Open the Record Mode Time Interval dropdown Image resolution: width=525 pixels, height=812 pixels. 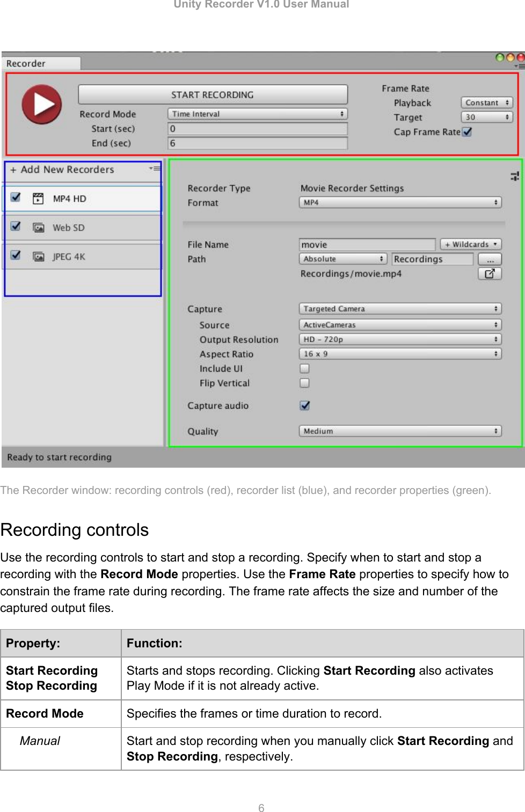coord(257,114)
